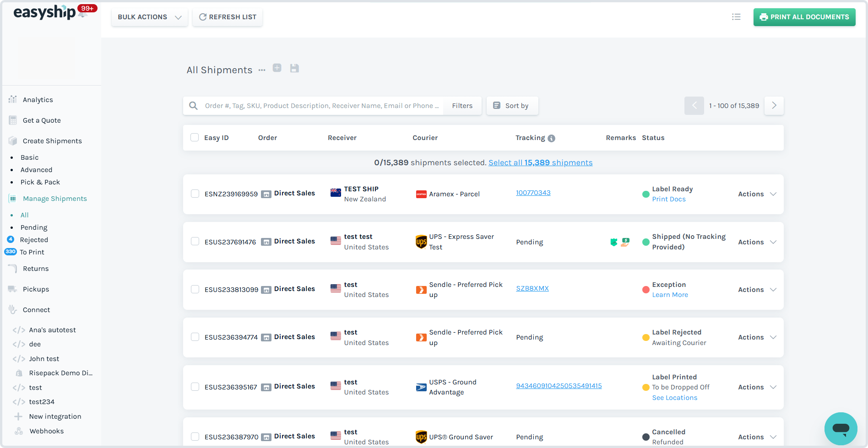Select checkbox for shipment ESUS236395167
Viewport: 868px width, 448px height.
point(195,387)
